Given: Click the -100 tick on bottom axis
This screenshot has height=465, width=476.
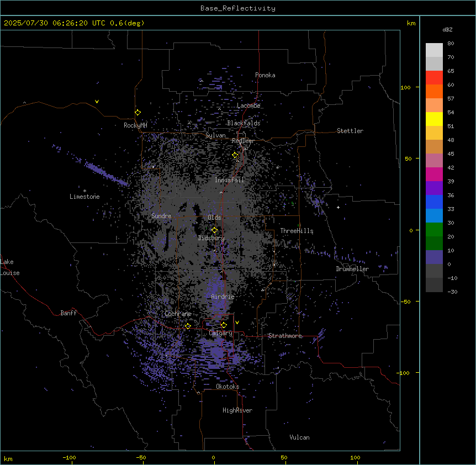Looking at the screenshot, I should [69, 458].
